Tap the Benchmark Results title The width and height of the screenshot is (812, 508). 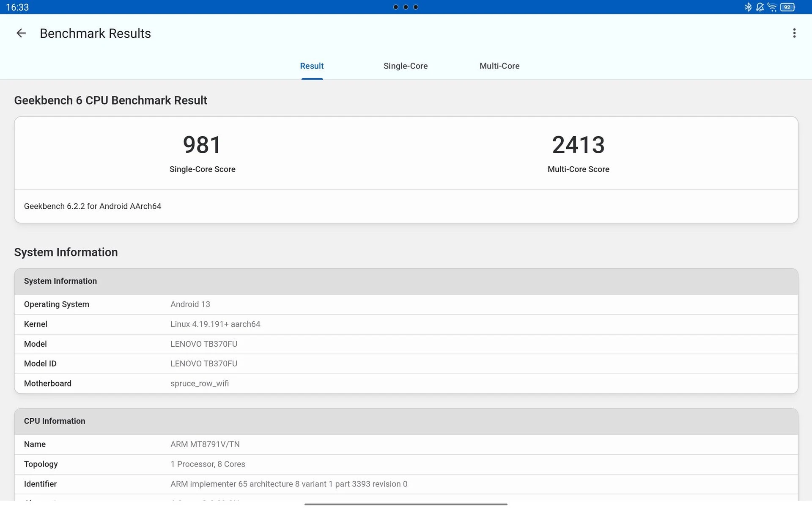(x=95, y=33)
